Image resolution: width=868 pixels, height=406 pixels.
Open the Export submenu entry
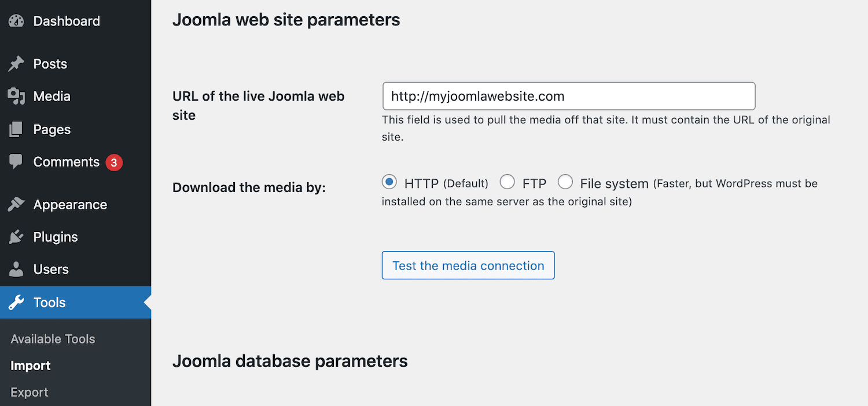[x=29, y=392]
